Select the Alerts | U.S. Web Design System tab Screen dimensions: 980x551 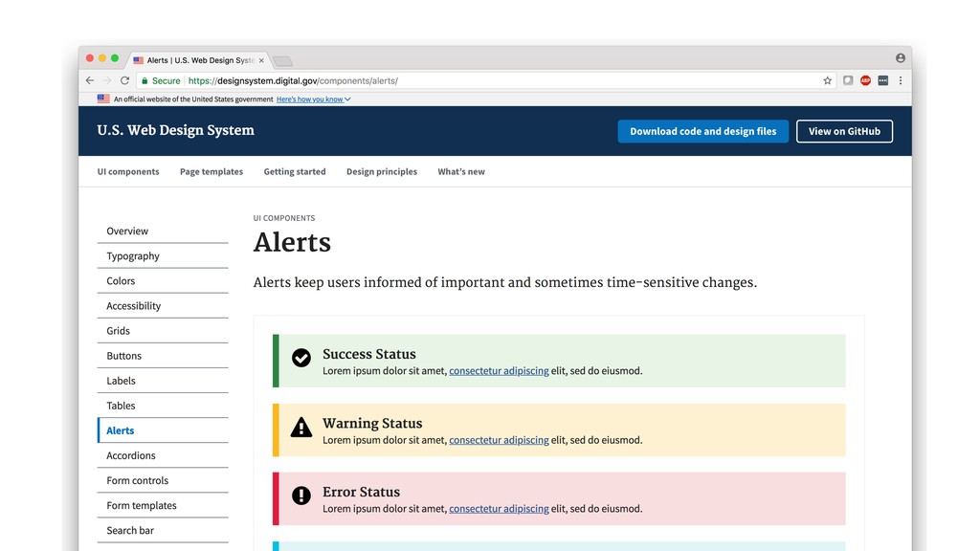pyautogui.click(x=199, y=60)
